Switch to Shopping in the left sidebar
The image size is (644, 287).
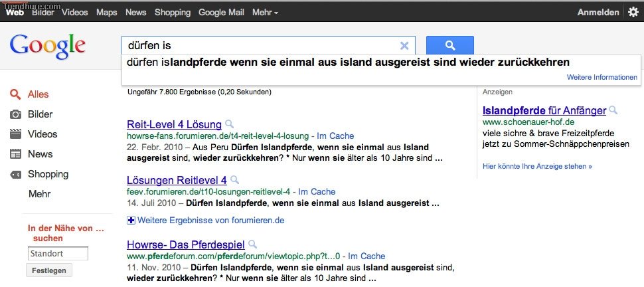point(48,174)
